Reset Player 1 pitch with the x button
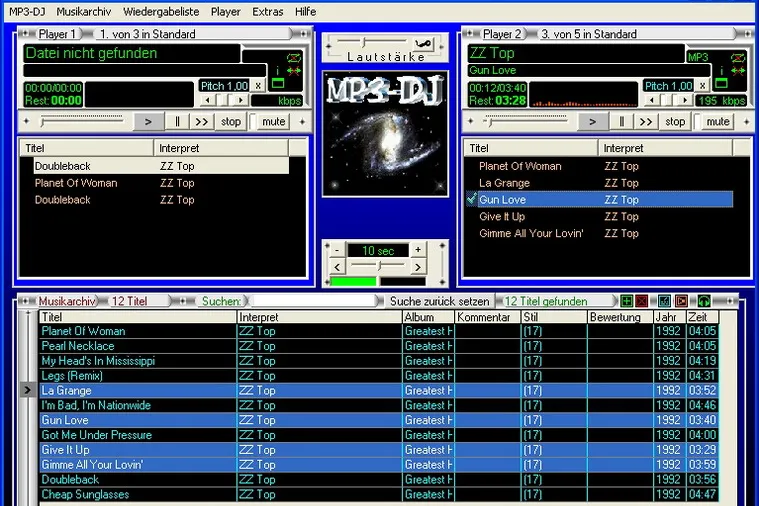The image size is (759, 506). pyautogui.click(x=258, y=86)
